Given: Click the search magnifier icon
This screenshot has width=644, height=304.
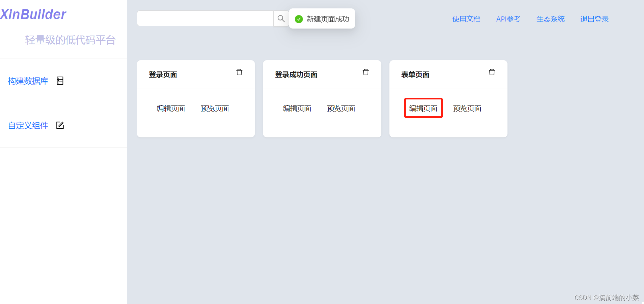Looking at the screenshot, I should [281, 18].
